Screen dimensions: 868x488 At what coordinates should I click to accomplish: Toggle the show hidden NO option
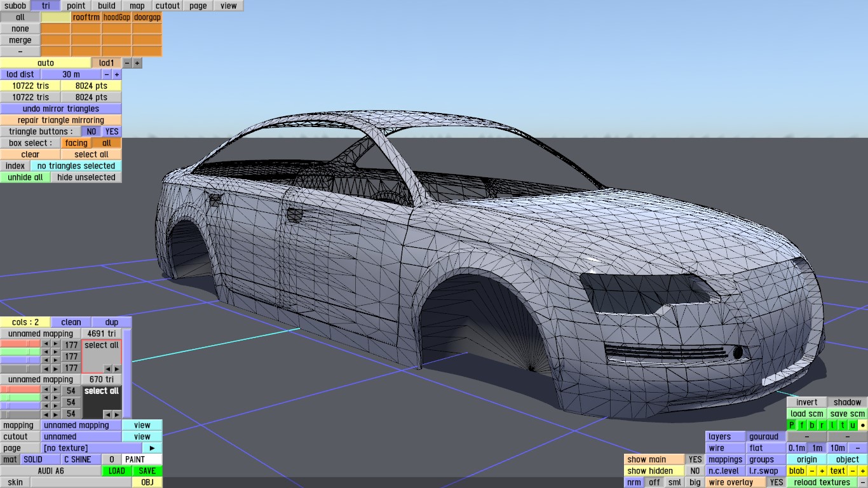(695, 471)
